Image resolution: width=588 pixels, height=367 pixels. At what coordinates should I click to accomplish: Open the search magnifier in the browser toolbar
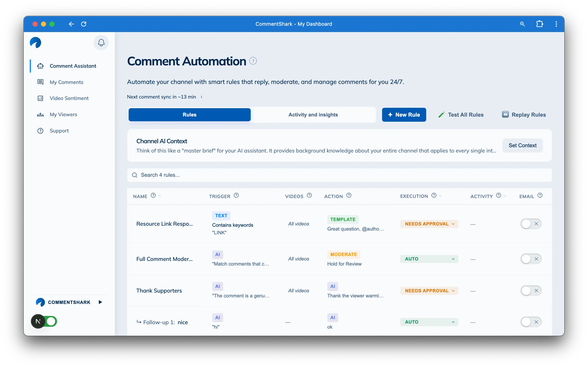point(522,24)
